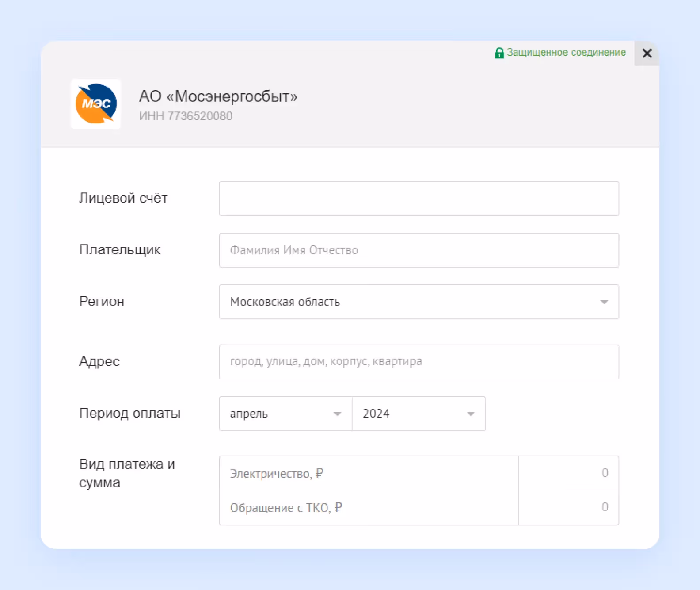Click the Защищенное соединение text
This screenshot has height=590, width=700.
[x=566, y=53]
